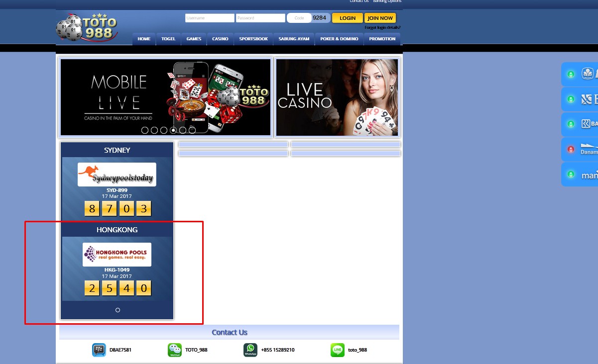Open the Live Casino banner image

337,97
